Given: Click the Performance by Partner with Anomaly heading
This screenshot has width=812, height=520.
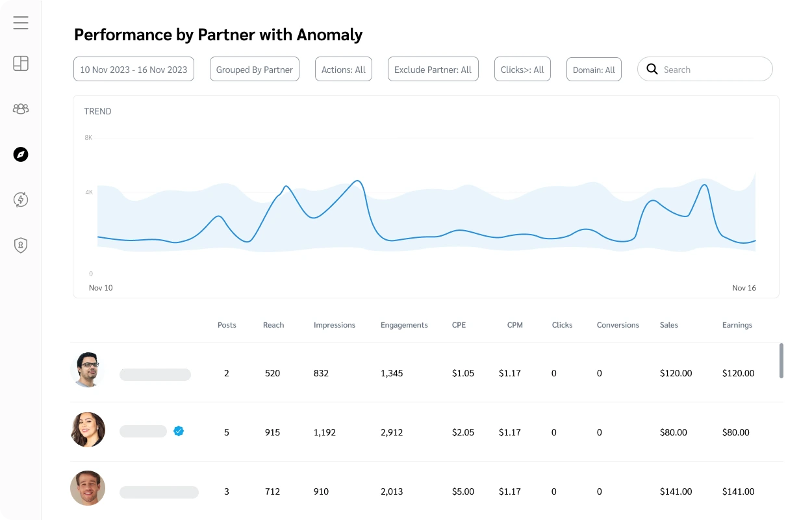Looking at the screenshot, I should [x=218, y=34].
